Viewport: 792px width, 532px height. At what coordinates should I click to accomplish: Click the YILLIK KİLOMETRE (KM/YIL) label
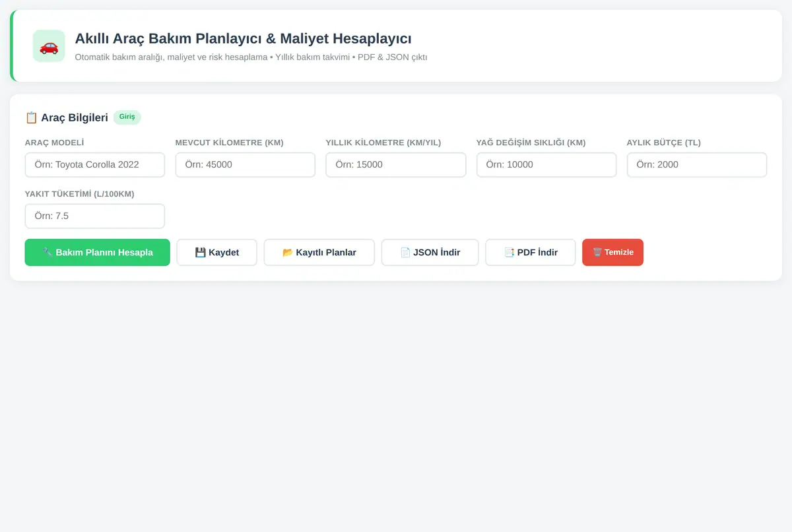(x=383, y=143)
